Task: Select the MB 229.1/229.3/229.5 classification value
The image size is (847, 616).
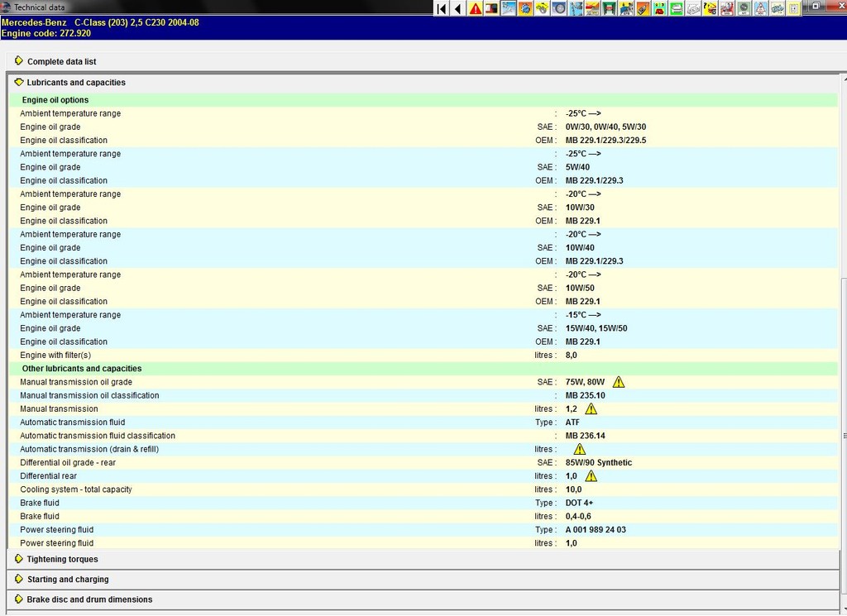Action: click(605, 141)
